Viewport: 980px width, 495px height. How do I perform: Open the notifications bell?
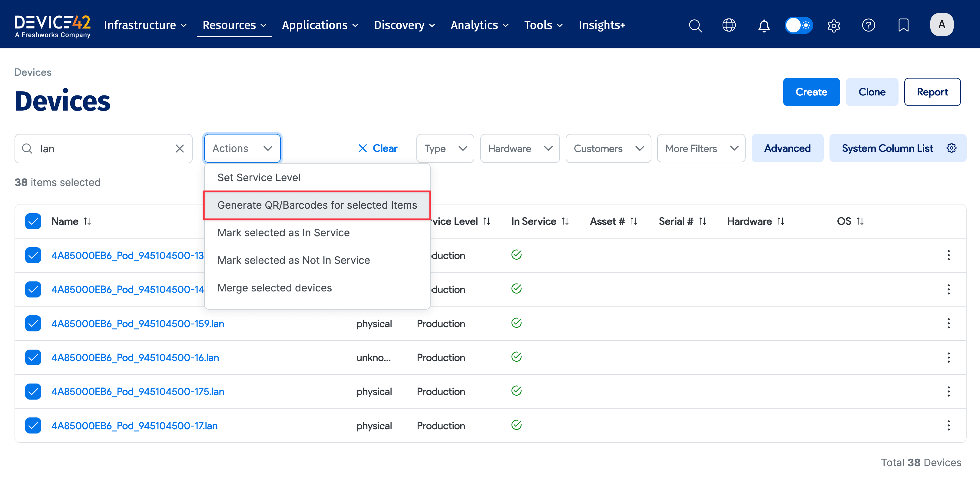click(763, 25)
